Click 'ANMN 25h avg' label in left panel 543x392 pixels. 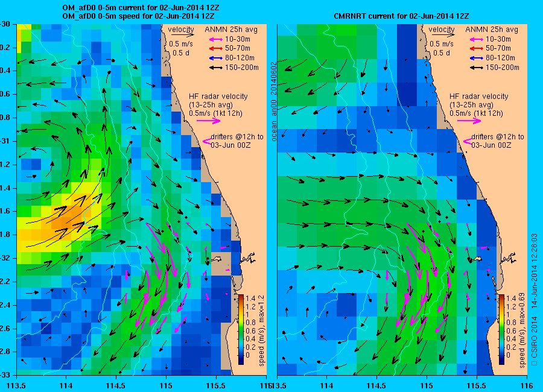pos(231,30)
